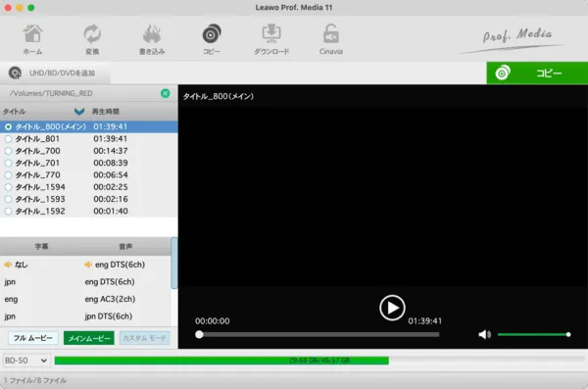Click the 01:39:41 total time under play button
588x389 pixels.
click(x=425, y=321)
